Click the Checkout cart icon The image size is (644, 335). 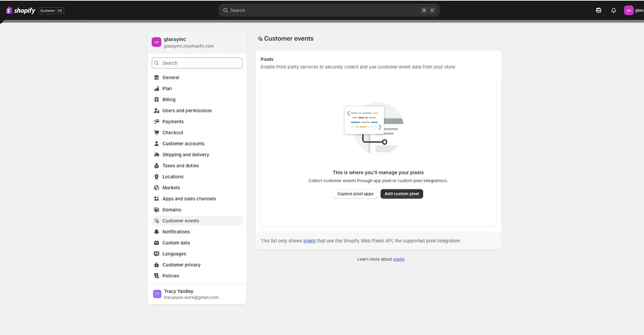point(157,132)
